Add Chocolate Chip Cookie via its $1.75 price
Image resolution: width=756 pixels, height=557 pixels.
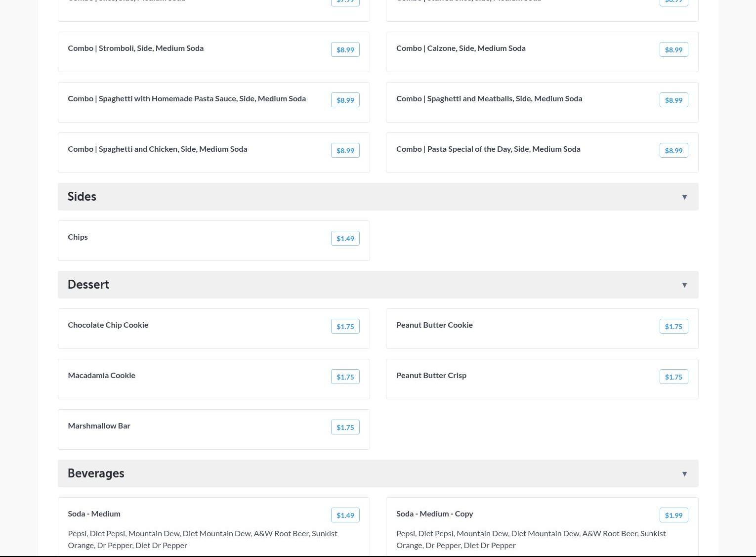[345, 326]
